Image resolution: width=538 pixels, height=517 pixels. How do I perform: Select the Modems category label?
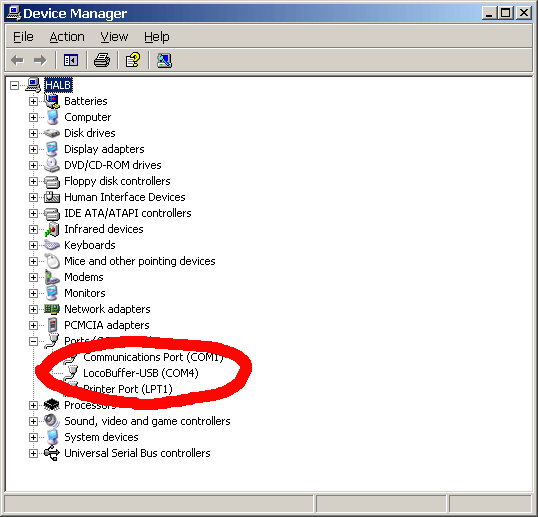[x=84, y=277]
